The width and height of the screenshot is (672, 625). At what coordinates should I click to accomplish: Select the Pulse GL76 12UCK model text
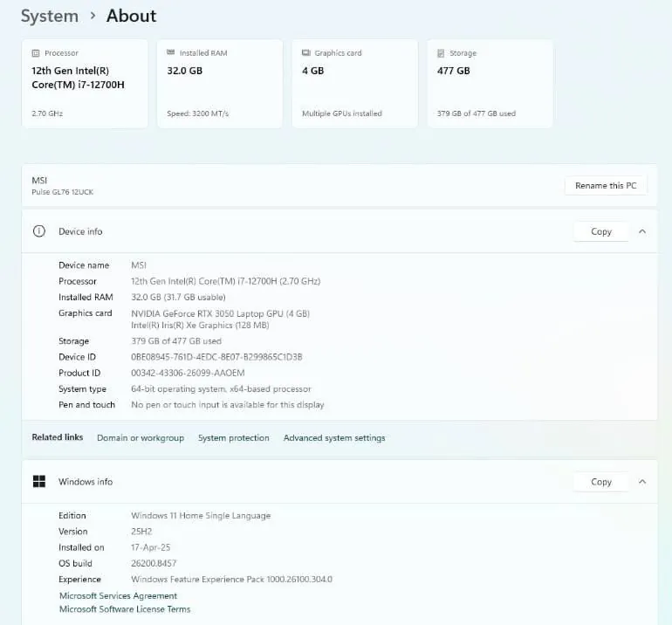click(63, 192)
